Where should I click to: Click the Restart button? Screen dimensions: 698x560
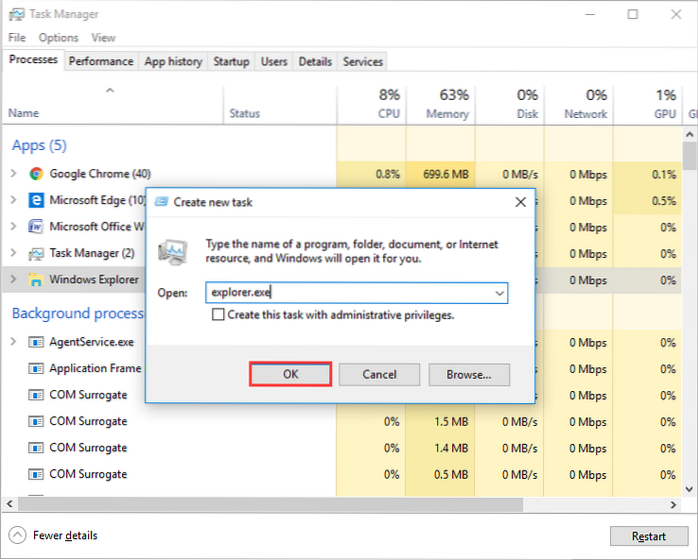coord(648,536)
